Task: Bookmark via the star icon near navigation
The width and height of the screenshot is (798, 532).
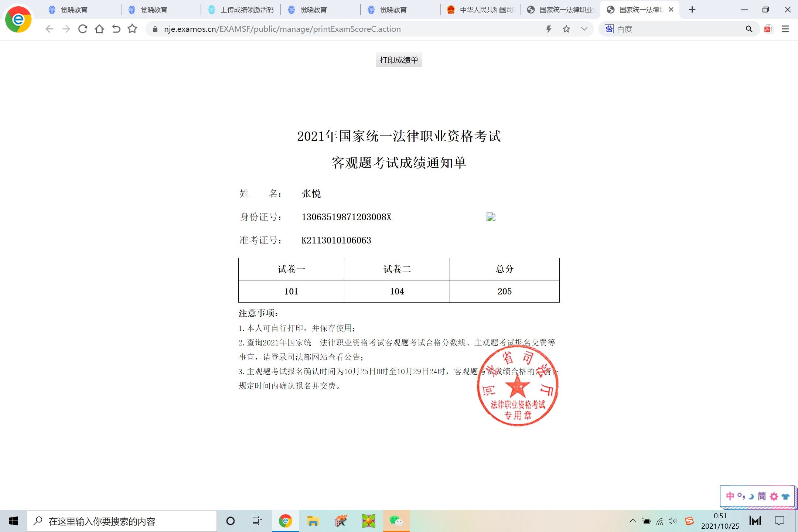Action: (x=132, y=29)
